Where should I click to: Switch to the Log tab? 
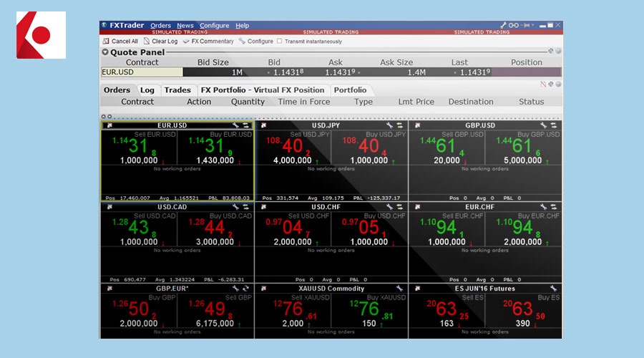coord(147,90)
